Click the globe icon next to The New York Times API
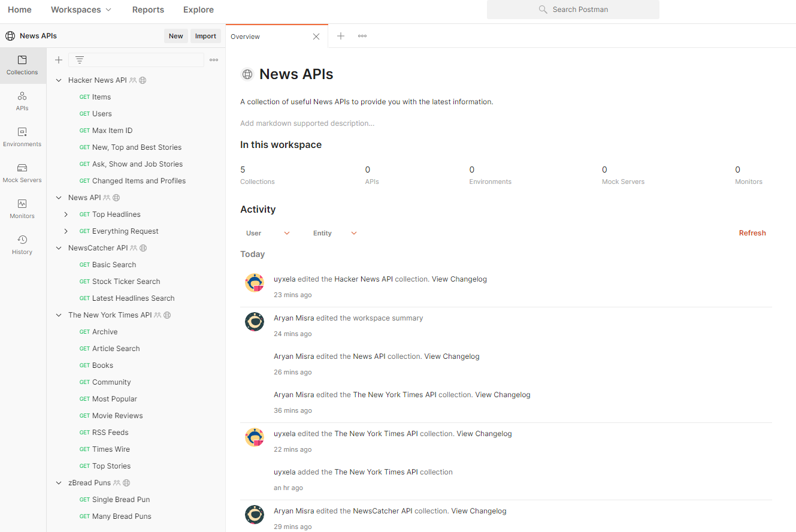Screen dimensions: 796x532 pos(167,315)
